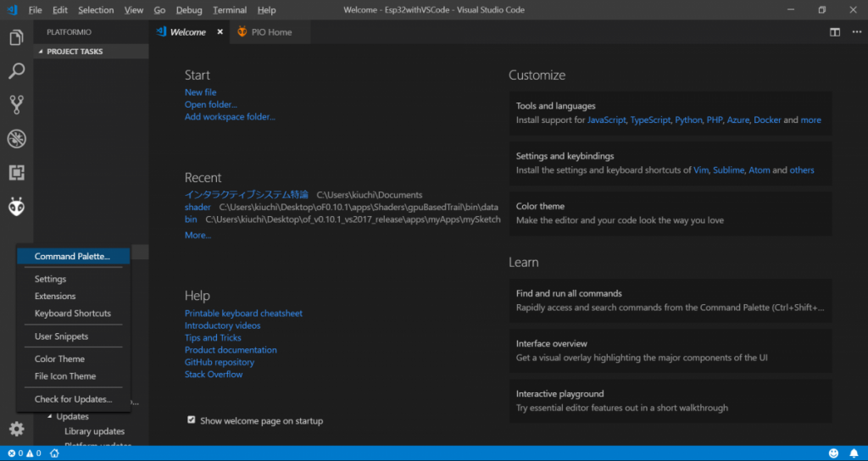Viewport: 868px width, 461px height.
Task: Open the Search view icon
Action: point(16,71)
